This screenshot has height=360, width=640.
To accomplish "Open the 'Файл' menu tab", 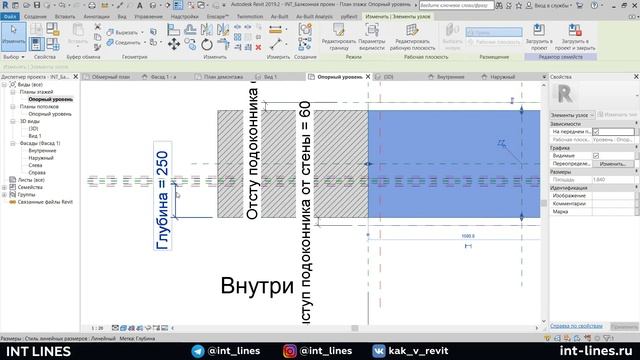I will 10,17.
